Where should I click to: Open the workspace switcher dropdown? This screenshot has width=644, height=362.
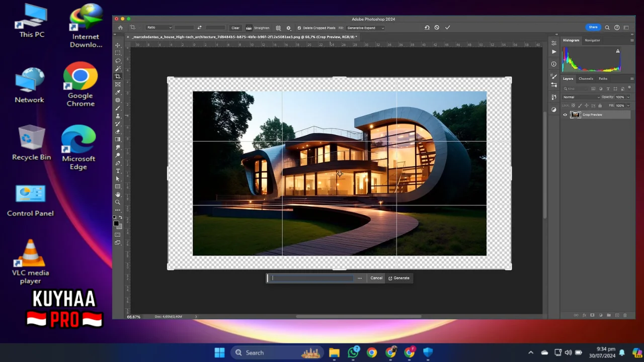626,28
